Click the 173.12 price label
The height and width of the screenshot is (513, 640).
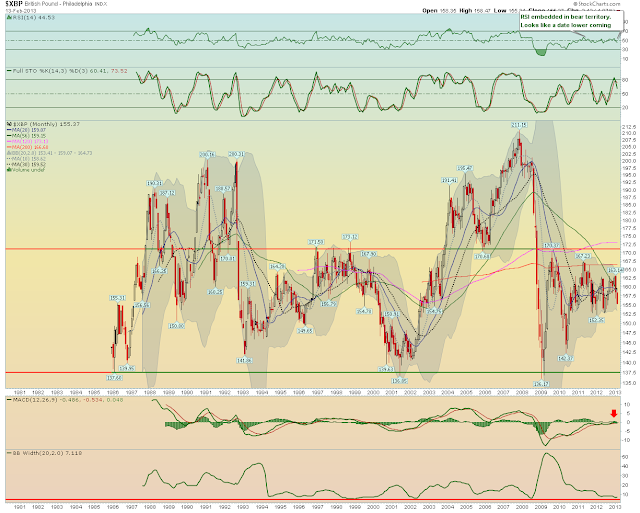[x=350, y=237]
